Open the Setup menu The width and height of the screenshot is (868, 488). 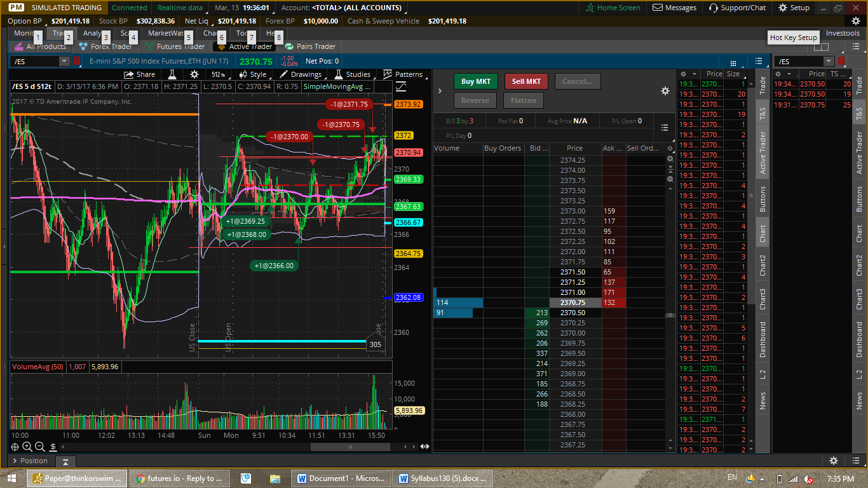pyautogui.click(x=793, y=8)
